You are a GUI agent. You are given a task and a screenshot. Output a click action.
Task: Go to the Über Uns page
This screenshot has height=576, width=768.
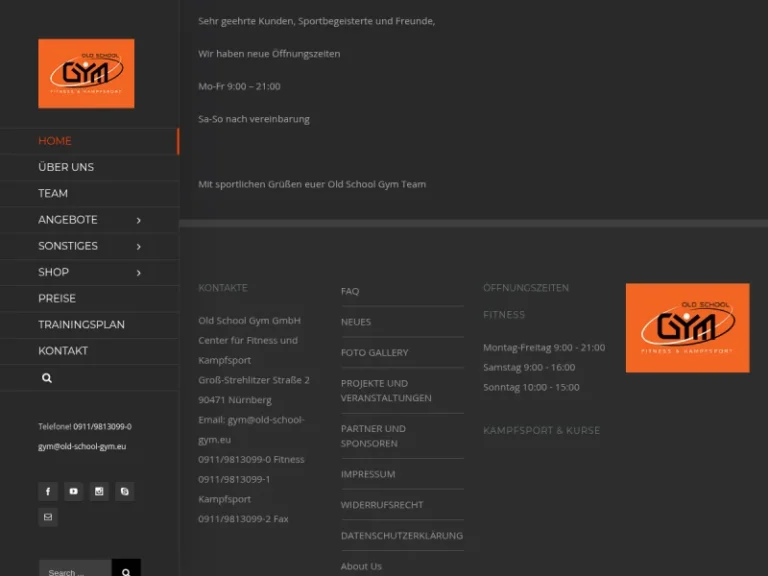pyautogui.click(x=66, y=167)
